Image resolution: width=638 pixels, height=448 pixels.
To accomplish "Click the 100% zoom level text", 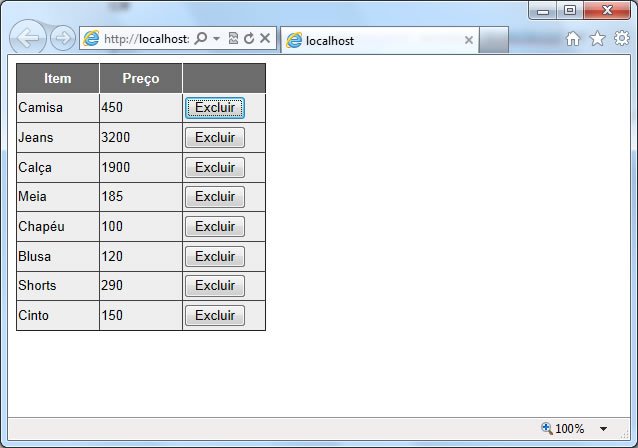I will [569, 428].
